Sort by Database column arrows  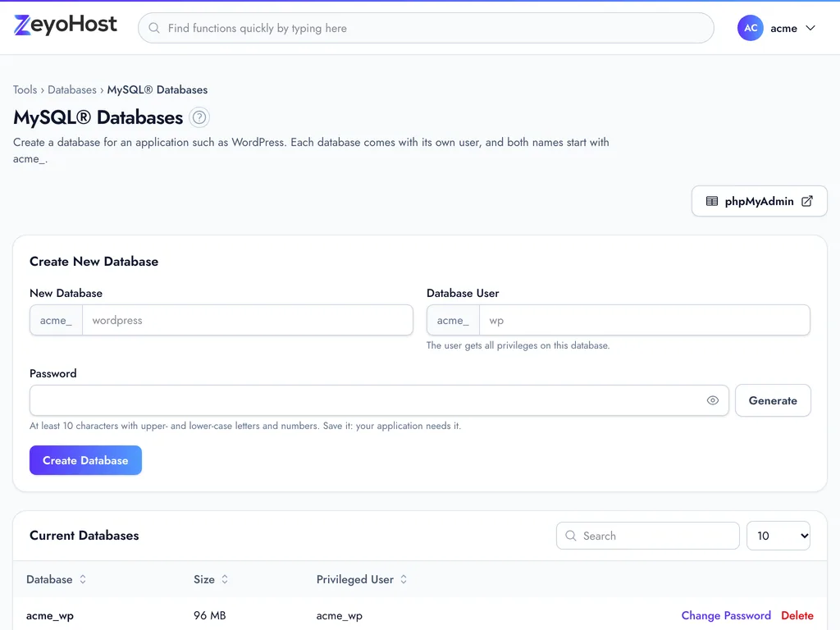(x=83, y=579)
